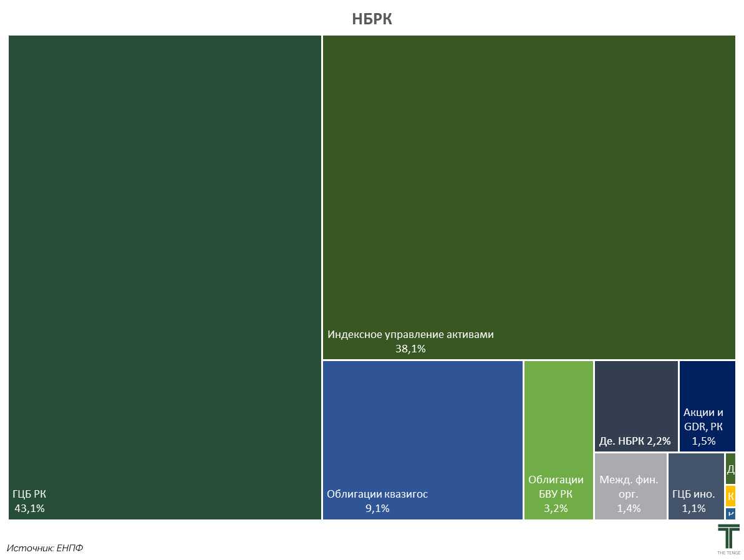744x560 pixels.
Task: Select the Индексное управление активами tile
Action: tap(529, 197)
